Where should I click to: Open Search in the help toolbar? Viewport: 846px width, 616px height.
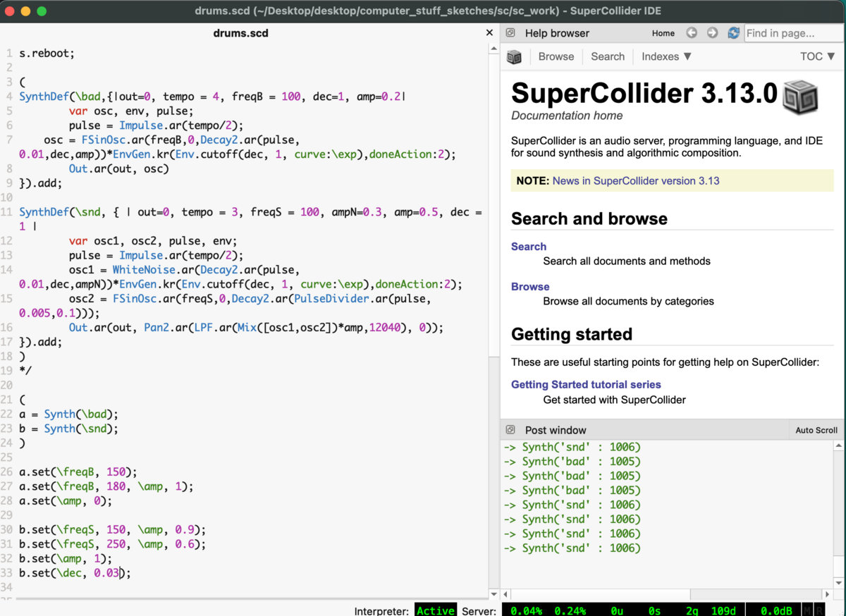(x=608, y=56)
